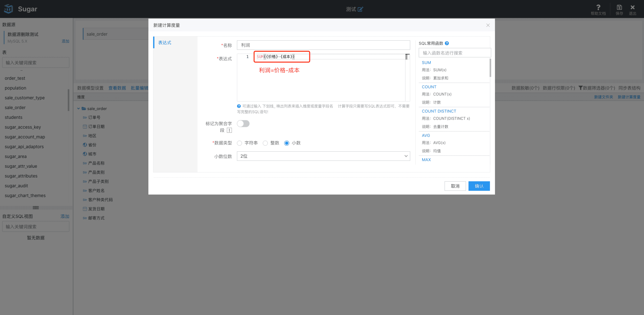
Task: Click 添加 for 自定义SQL视图
Action: click(x=65, y=216)
